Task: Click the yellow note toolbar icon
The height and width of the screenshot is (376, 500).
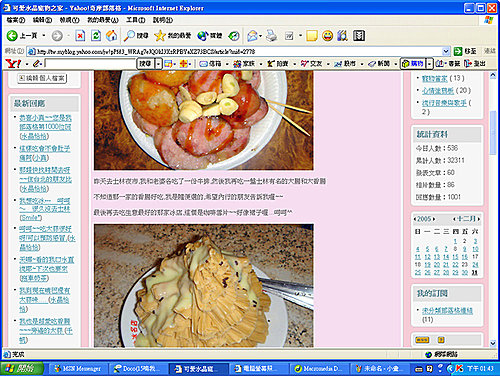Action: click(x=312, y=36)
